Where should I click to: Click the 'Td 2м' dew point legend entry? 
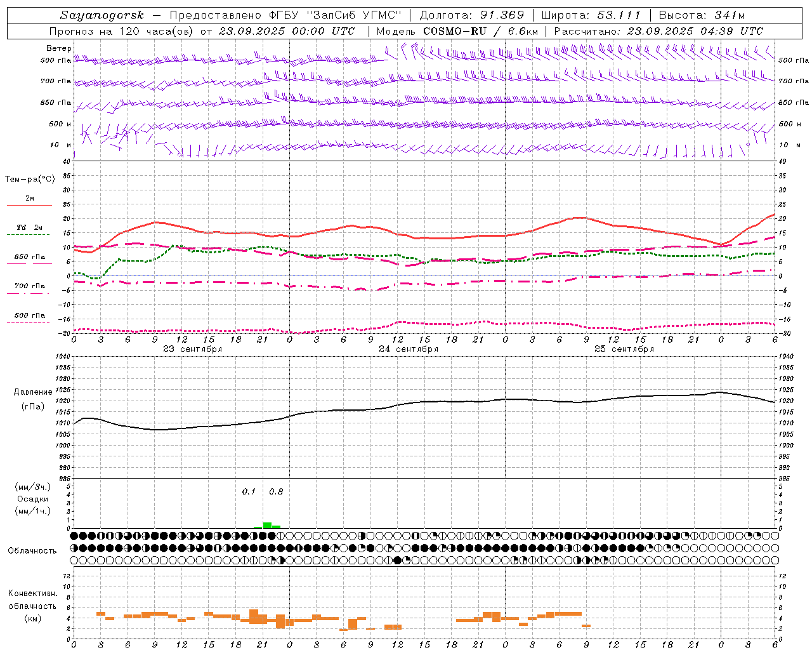coord(30,227)
